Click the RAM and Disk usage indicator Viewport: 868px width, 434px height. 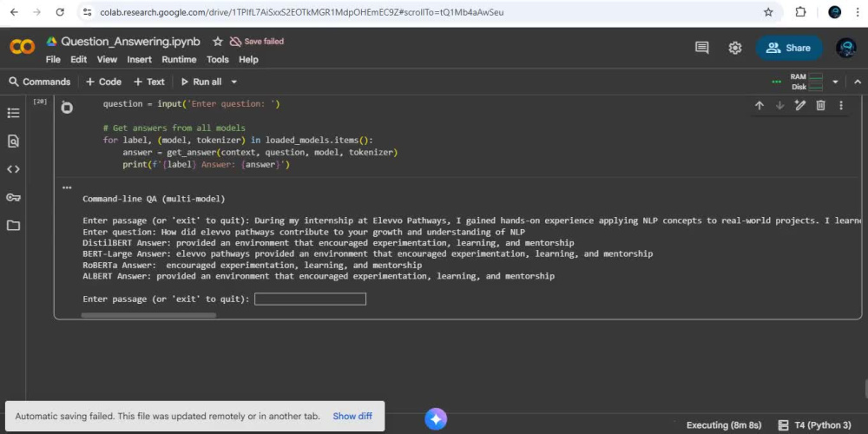point(806,82)
